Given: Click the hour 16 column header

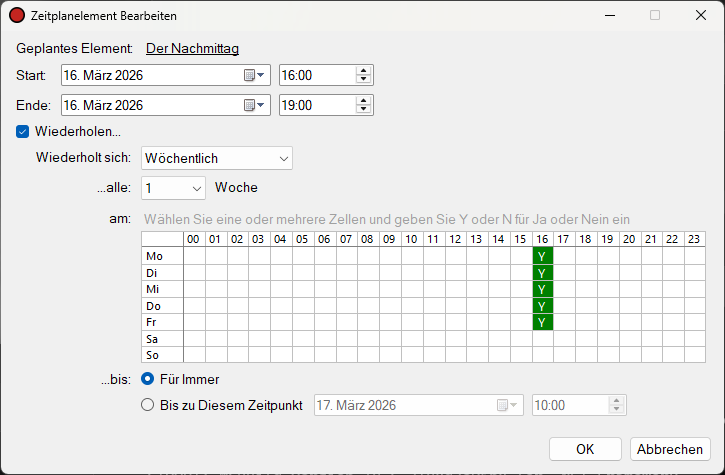Looking at the screenshot, I should [x=543, y=239].
